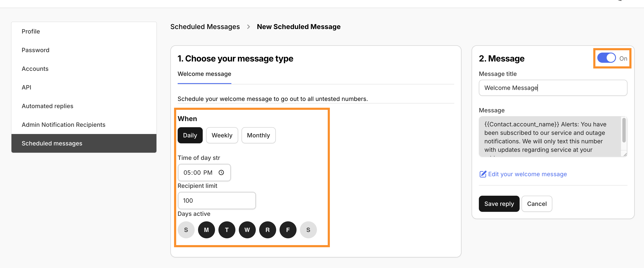Click Edit your welcome message link
644x268 pixels.
pos(527,174)
